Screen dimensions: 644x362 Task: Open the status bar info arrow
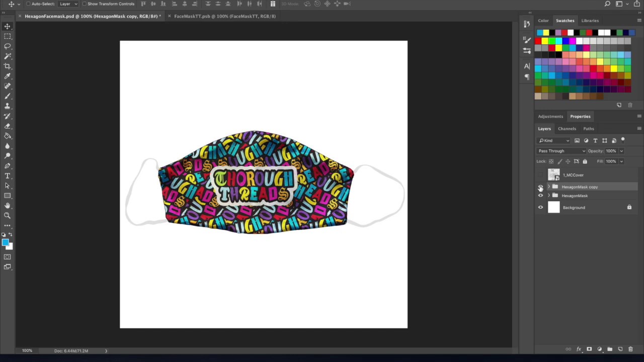point(106,350)
